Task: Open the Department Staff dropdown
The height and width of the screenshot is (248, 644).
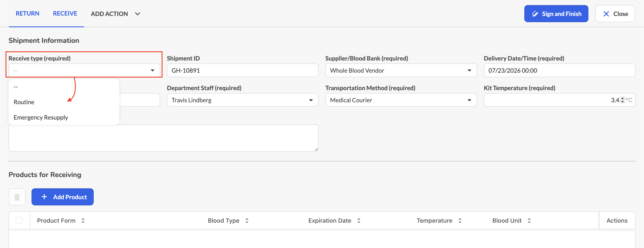Action: tap(243, 100)
